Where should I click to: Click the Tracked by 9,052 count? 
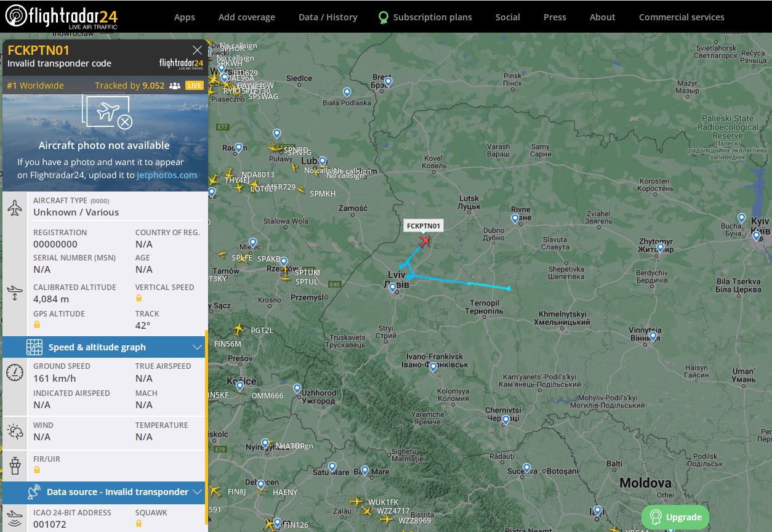point(130,86)
